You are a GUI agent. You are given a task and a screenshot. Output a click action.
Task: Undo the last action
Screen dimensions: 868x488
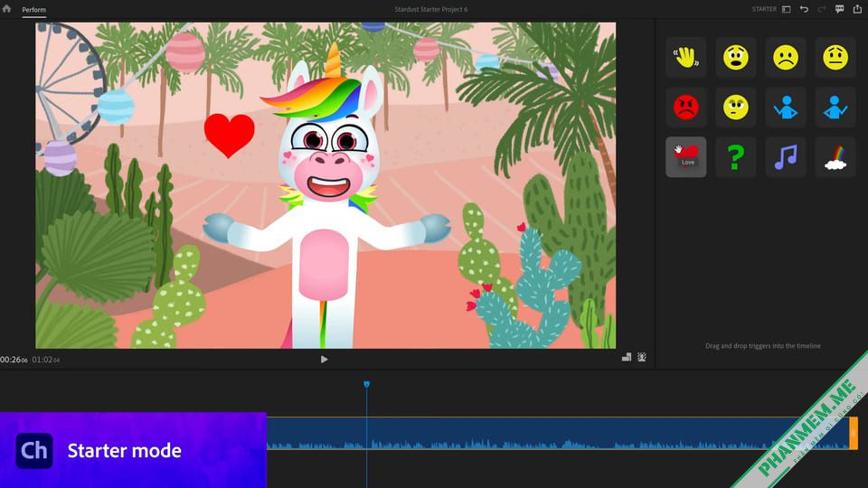click(804, 9)
